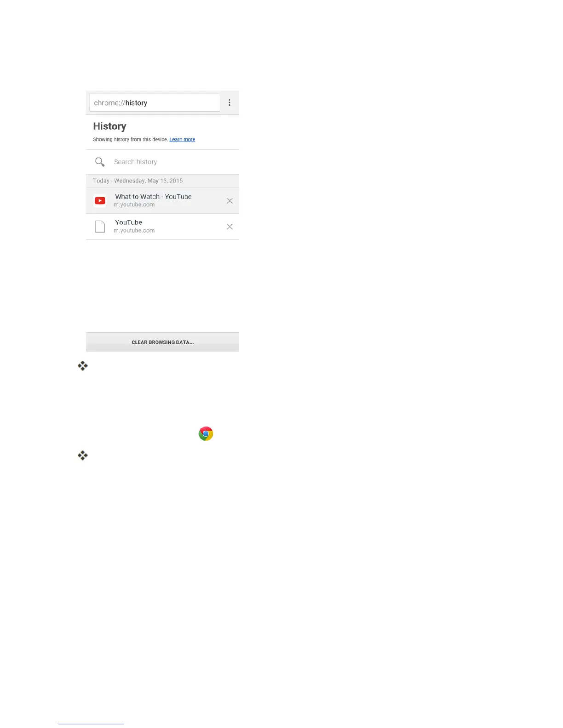The width and height of the screenshot is (563, 728).
Task: Click the underlined link at page bottom
Action: pyautogui.click(x=91, y=724)
